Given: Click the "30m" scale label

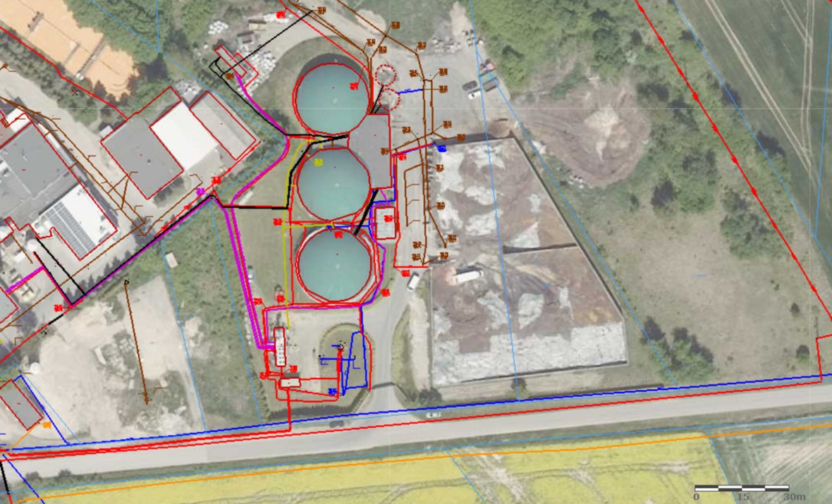Looking at the screenshot, I should click(795, 497).
